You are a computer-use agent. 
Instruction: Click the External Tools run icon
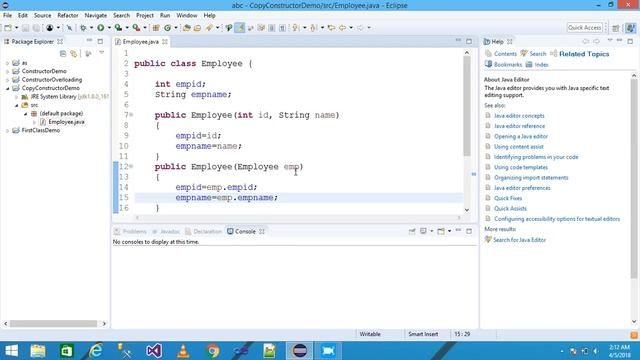136,28
